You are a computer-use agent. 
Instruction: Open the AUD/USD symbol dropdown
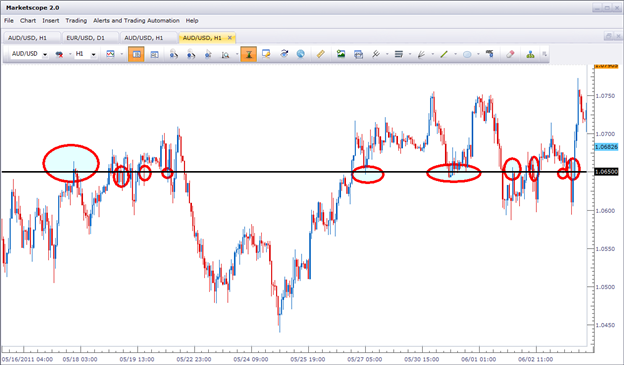tap(45, 55)
